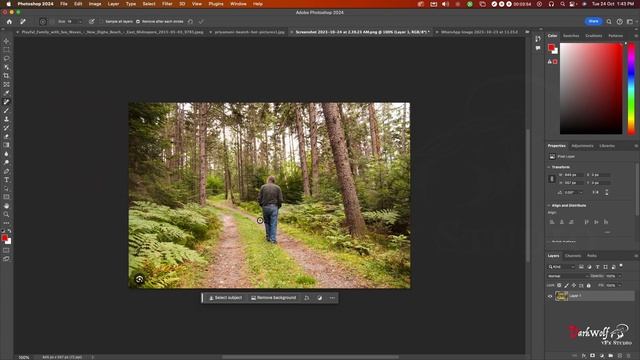Open the layer Kind filter dropdown
The height and width of the screenshot is (360, 640).
click(x=562, y=267)
